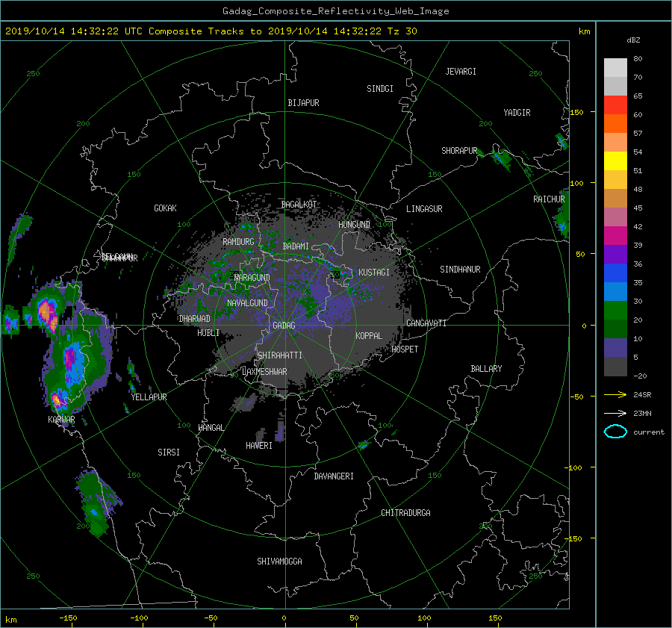Click the BALLARY label
This screenshot has width=672, height=628.
pyautogui.click(x=486, y=369)
